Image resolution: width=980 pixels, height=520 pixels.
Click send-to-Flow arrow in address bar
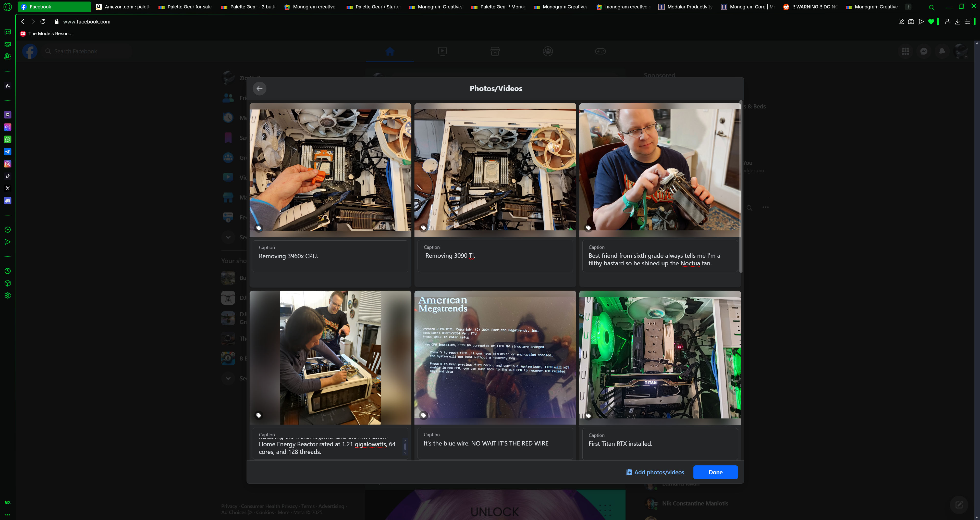[921, 22]
